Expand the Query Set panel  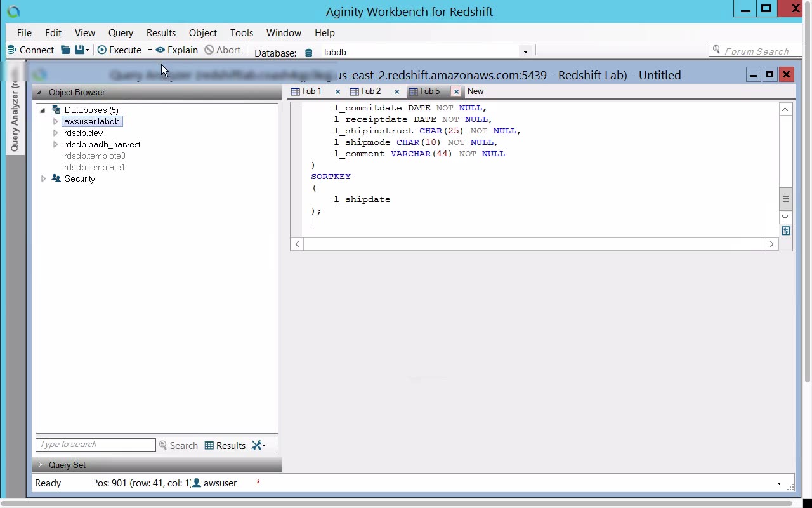point(40,465)
